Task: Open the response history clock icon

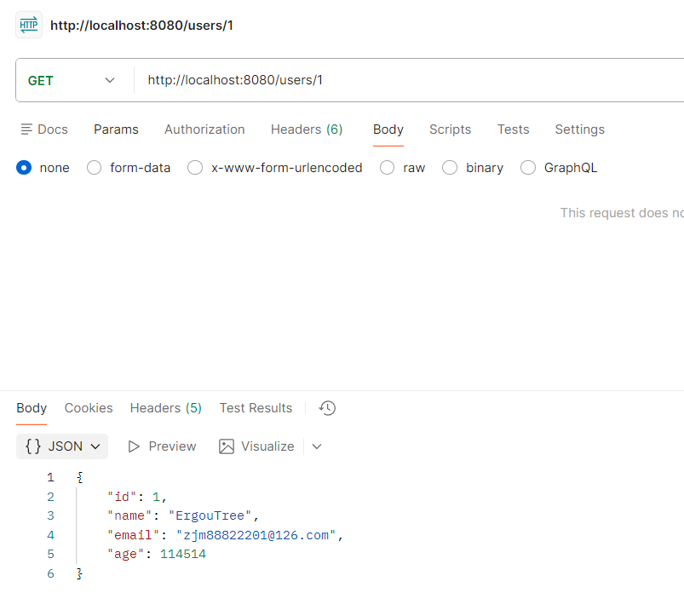Action: click(327, 408)
